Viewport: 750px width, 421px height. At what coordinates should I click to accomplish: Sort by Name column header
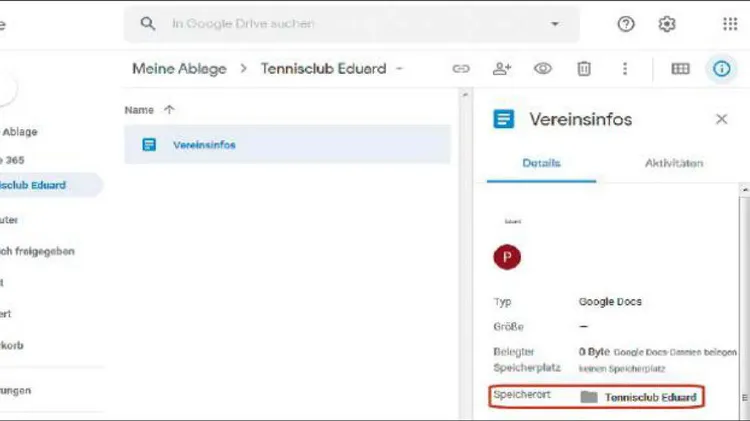pos(139,110)
